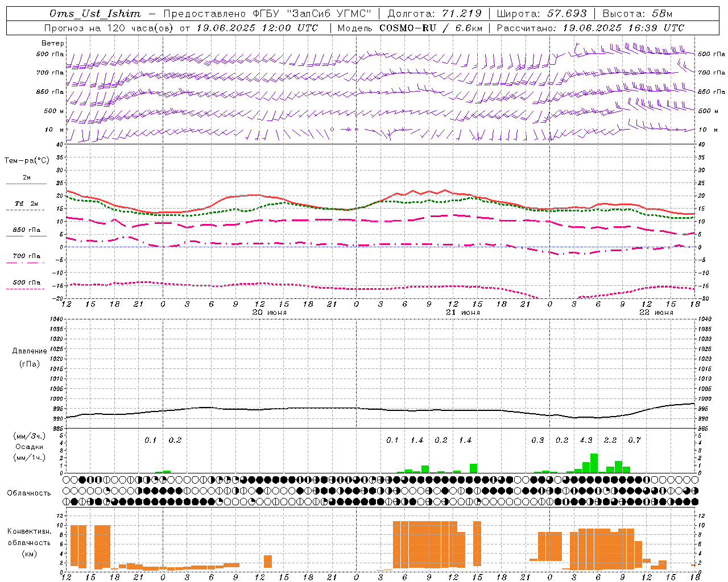
Task: Click the forecast start 19.06.2025 12:00 UTC
Action: click(257, 28)
